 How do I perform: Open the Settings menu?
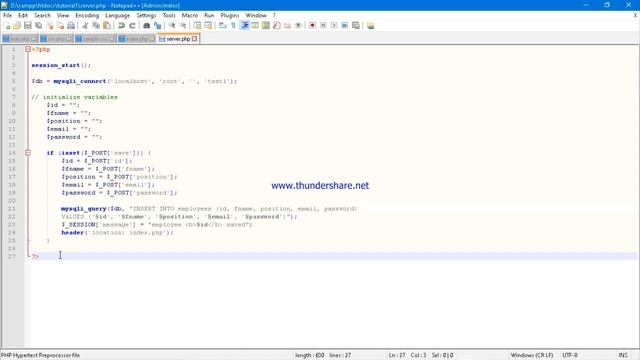(x=146, y=15)
